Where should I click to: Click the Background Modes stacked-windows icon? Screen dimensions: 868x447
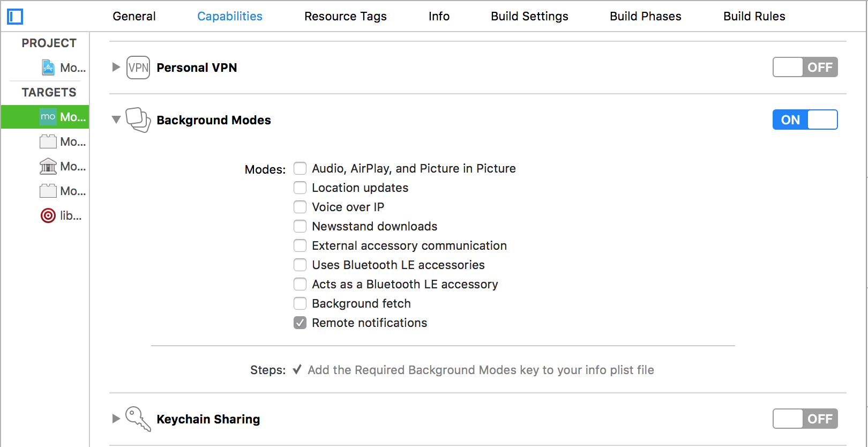click(138, 120)
